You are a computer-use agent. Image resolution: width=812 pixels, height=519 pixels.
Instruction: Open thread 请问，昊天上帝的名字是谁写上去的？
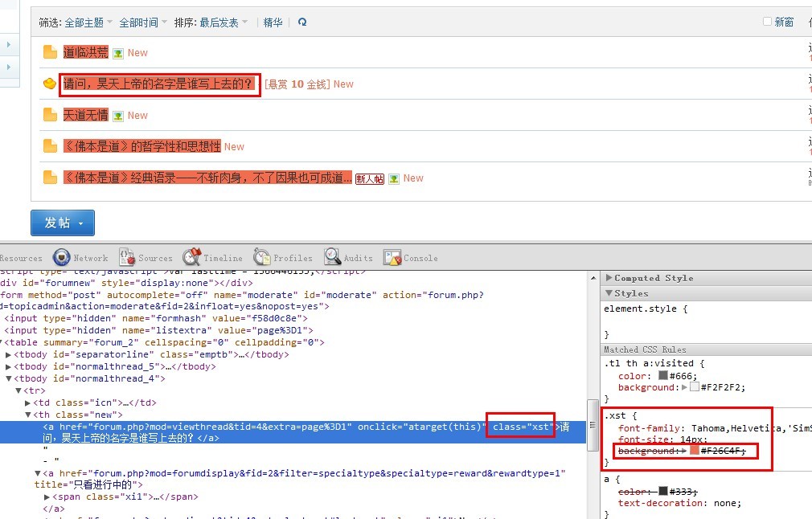159,84
